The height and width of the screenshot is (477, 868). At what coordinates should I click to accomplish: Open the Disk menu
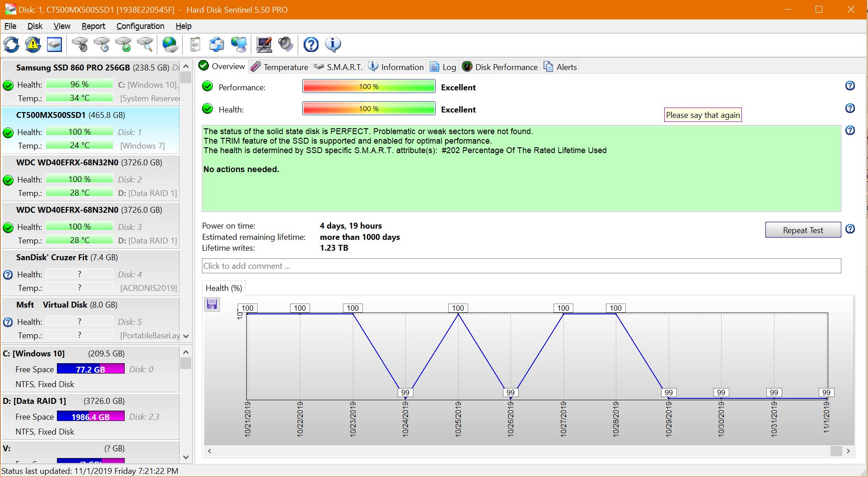point(35,26)
